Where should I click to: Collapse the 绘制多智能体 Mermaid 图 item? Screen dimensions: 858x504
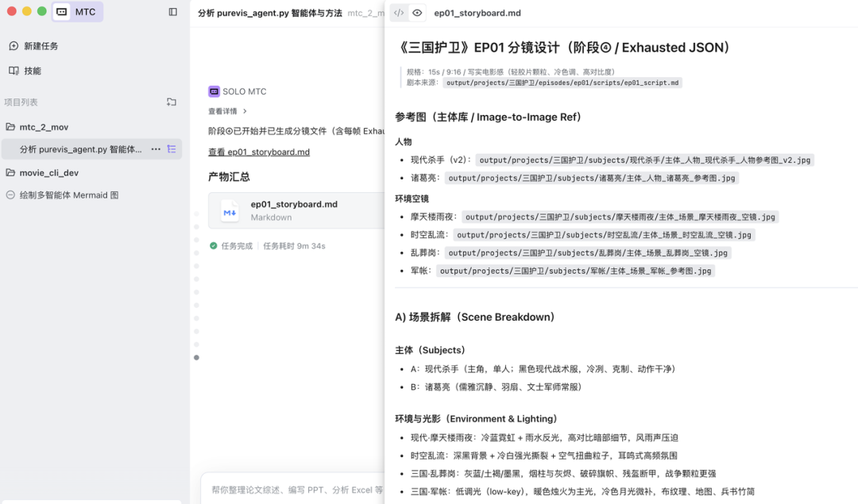10,194
